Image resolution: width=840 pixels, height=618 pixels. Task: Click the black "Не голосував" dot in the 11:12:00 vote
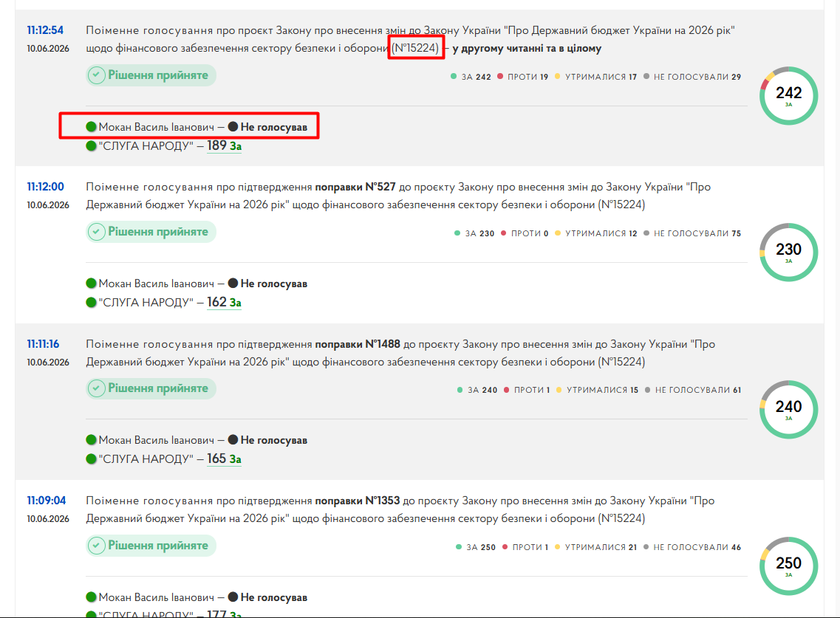pyautogui.click(x=233, y=284)
